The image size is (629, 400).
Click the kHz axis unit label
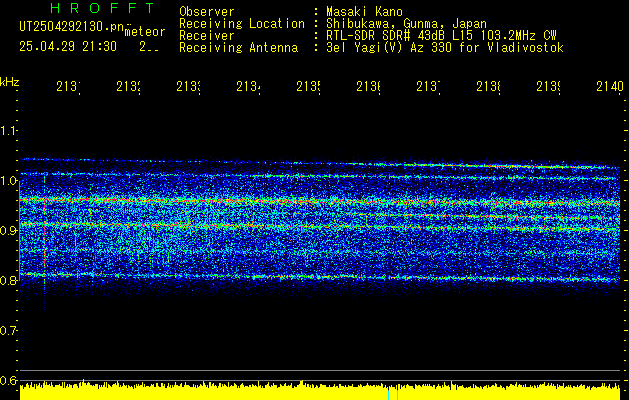coord(9,82)
